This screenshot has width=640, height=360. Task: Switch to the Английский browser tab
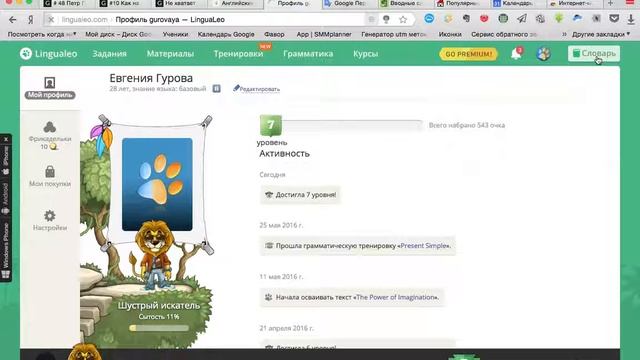(235, 4)
